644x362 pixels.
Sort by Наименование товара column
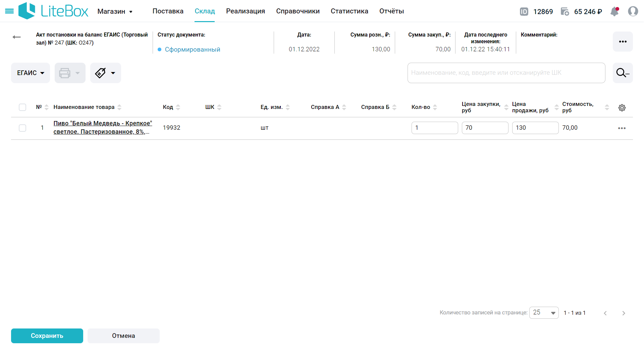tap(119, 107)
